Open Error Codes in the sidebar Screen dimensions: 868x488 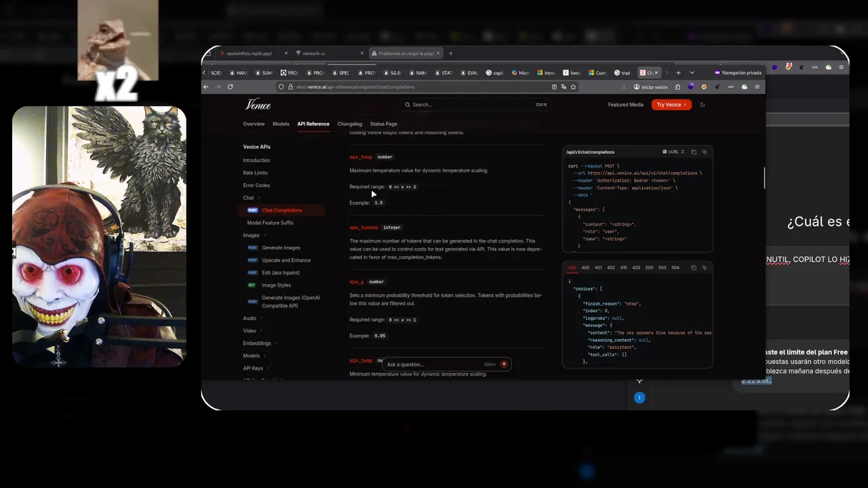(x=256, y=185)
